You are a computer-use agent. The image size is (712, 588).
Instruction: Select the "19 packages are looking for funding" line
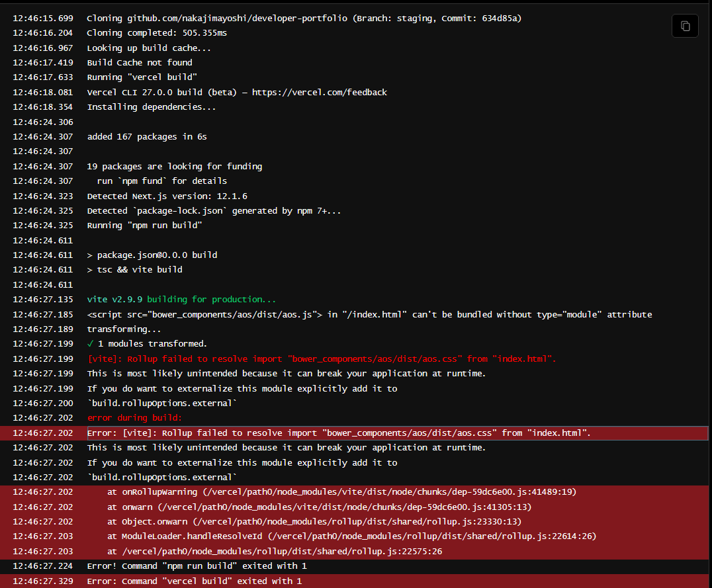tap(175, 166)
